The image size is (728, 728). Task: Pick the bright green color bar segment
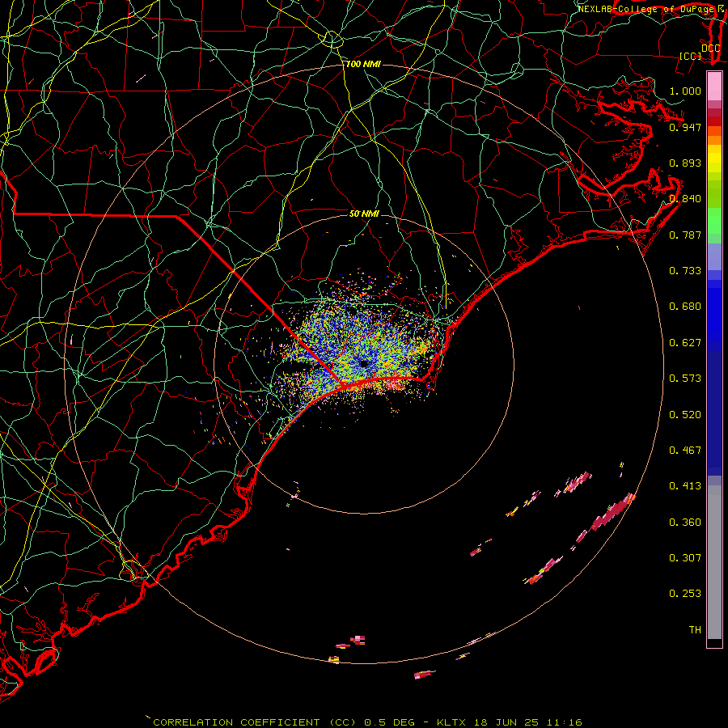coord(714,222)
